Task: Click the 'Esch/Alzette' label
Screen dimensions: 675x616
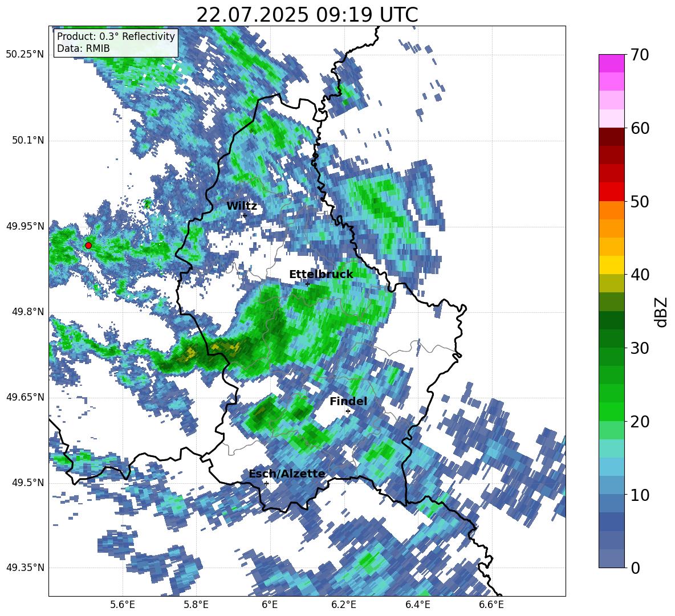Action: coord(287,474)
